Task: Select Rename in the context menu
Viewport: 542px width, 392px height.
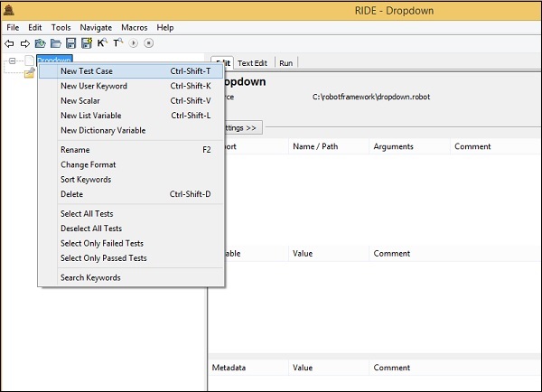Action: point(75,150)
